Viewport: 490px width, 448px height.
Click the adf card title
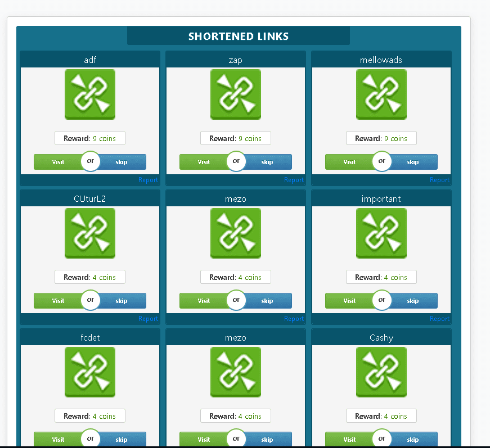(90, 60)
